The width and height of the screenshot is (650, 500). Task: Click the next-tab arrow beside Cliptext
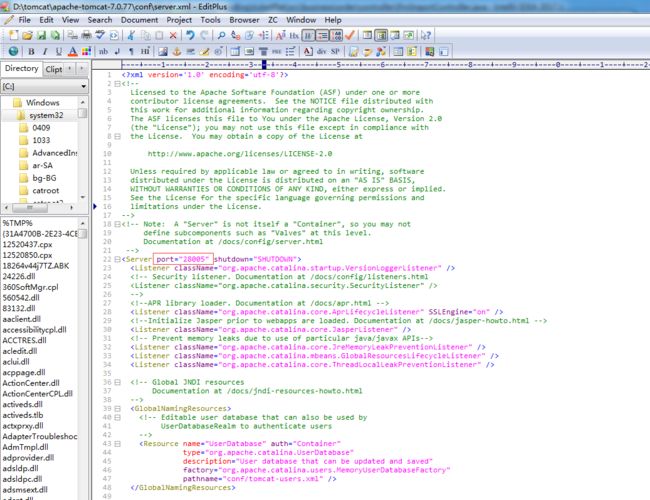82,68
